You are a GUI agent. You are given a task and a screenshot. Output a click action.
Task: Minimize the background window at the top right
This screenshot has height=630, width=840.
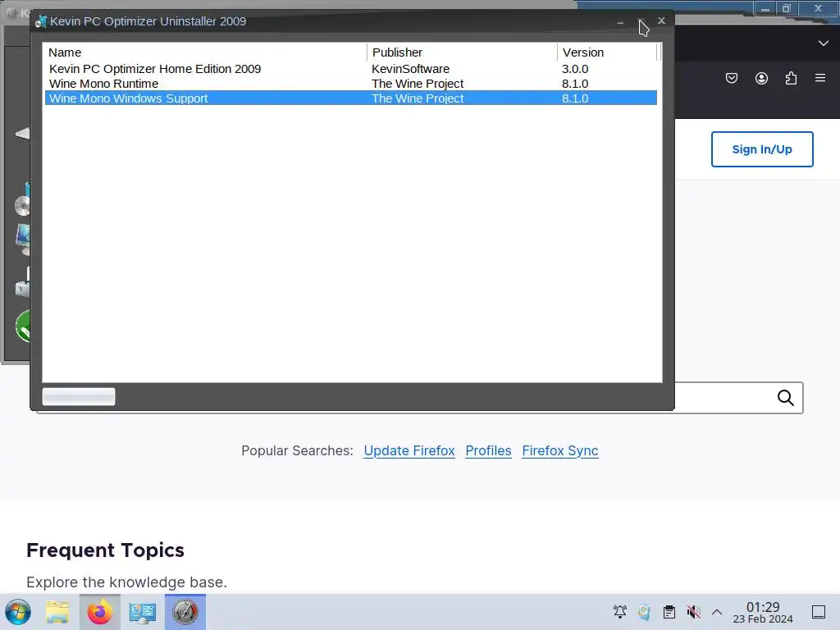tap(765, 8)
